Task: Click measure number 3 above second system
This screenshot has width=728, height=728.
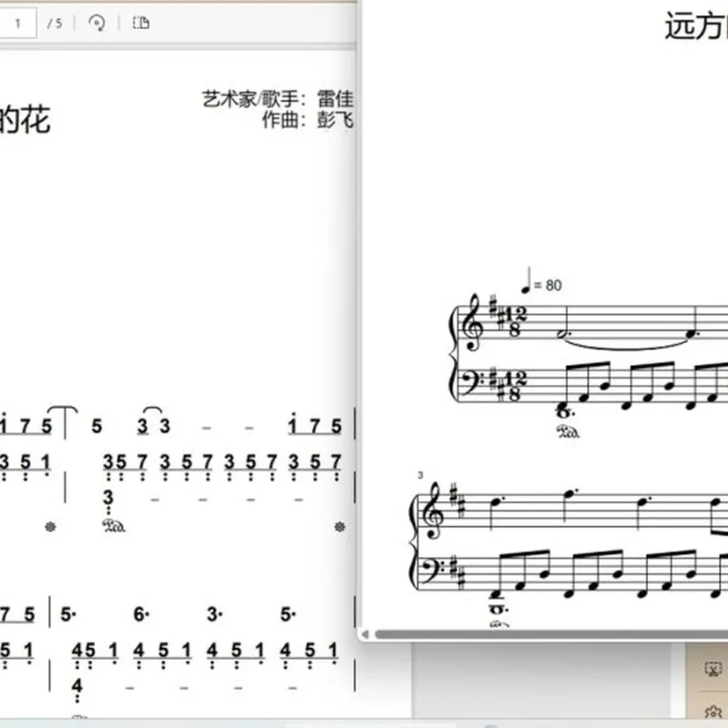Action: click(x=420, y=475)
